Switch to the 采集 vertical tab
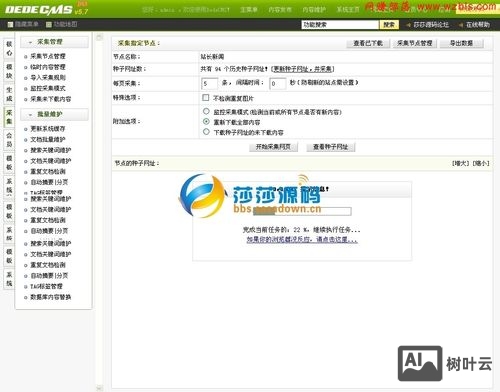Screen dimensions: 500x392 [x=9, y=117]
